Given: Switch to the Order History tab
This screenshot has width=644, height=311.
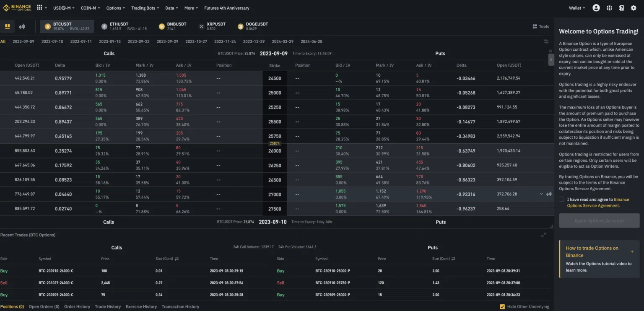Looking at the screenshot, I should [77, 307].
